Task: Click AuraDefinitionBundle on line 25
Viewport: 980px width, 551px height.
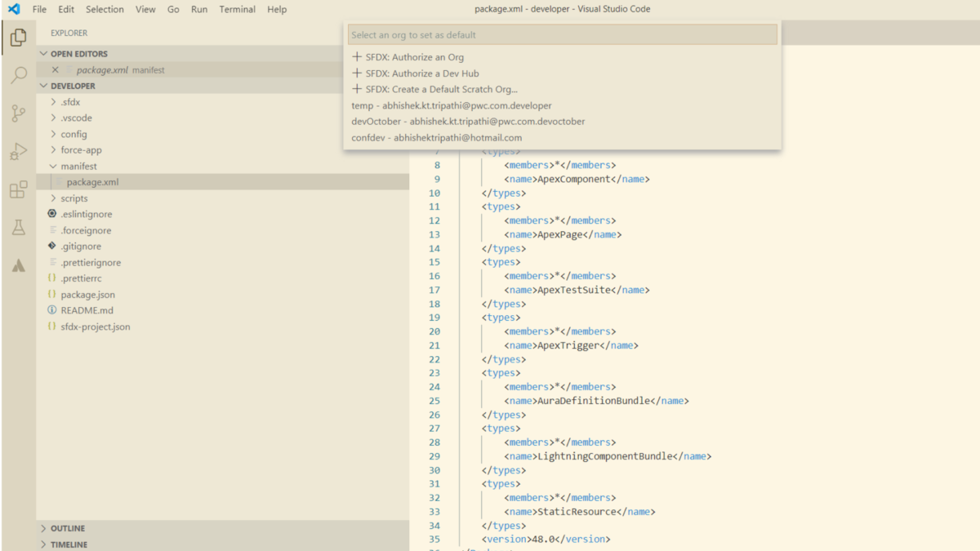Action: (x=593, y=401)
